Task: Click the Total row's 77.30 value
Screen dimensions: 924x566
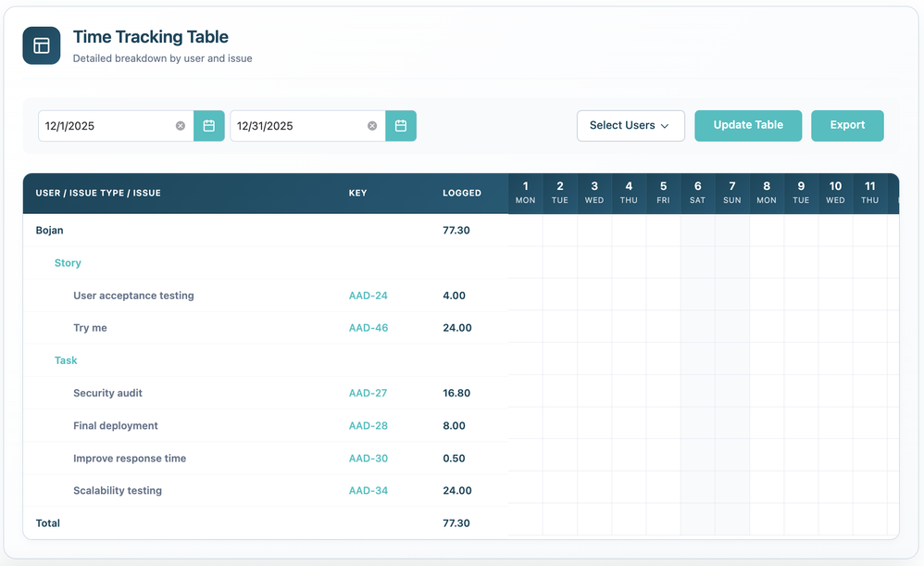Action: pos(456,523)
